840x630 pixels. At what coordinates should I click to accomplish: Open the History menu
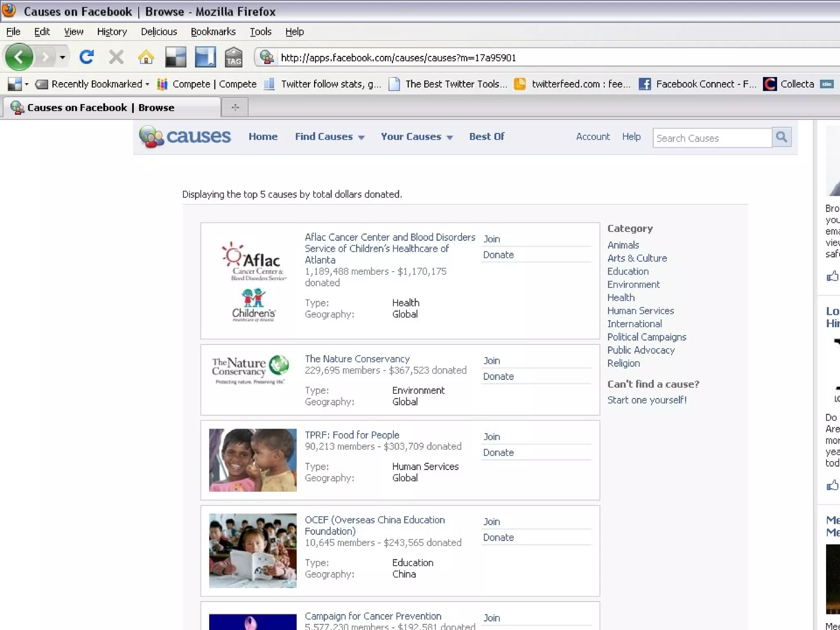click(x=112, y=32)
